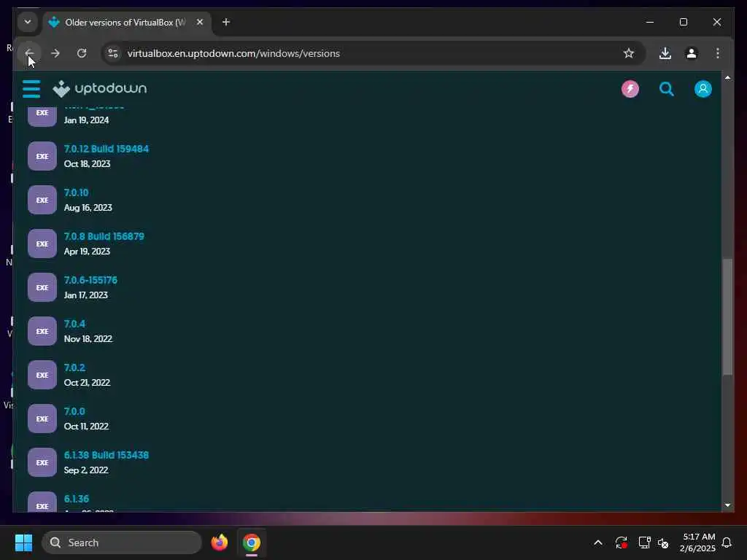This screenshot has height=560, width=747.
Task: Click the taskbar Search box
Action: (x=122, y=542)
